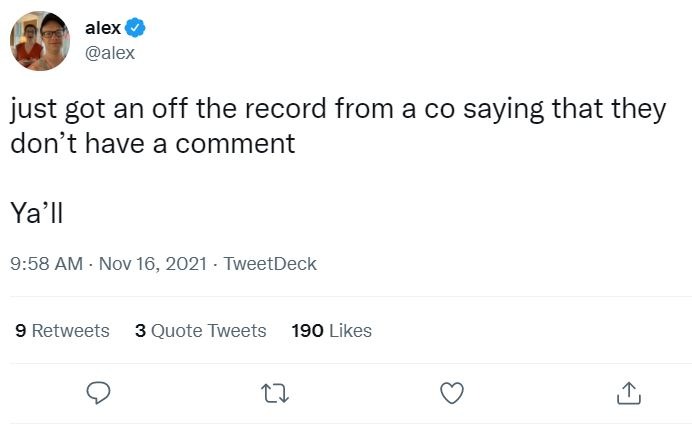
Task: Open the @alex handle link
Action: click(109, 53)
